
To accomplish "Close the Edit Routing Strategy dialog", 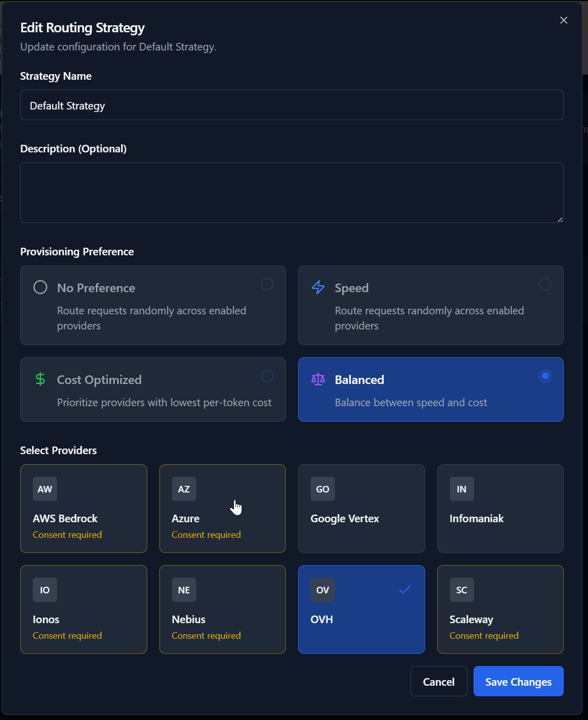I will pos(564,20).
